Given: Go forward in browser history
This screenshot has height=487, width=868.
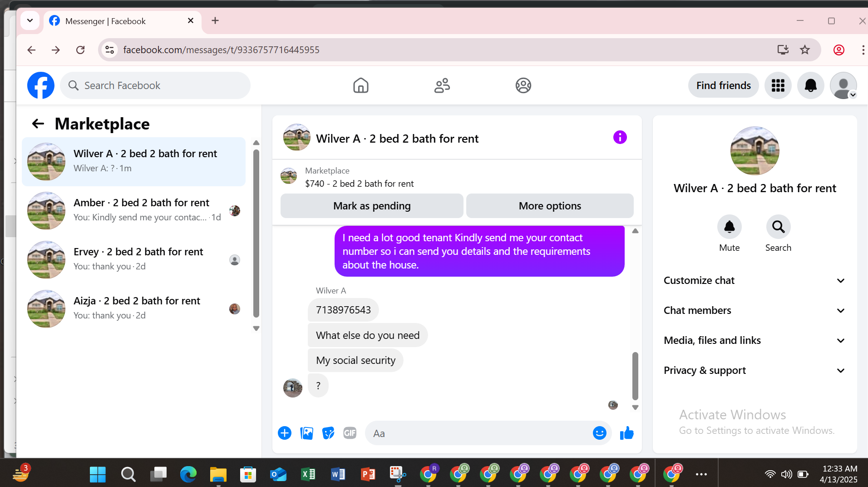Looking at the screenshot, I should [x=56, y=50].
